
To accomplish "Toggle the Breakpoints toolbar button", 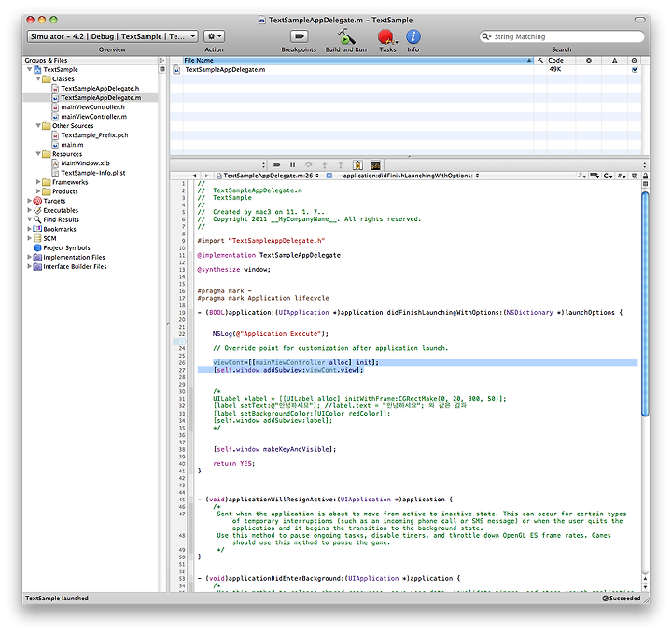I will [x=299, y=36].
